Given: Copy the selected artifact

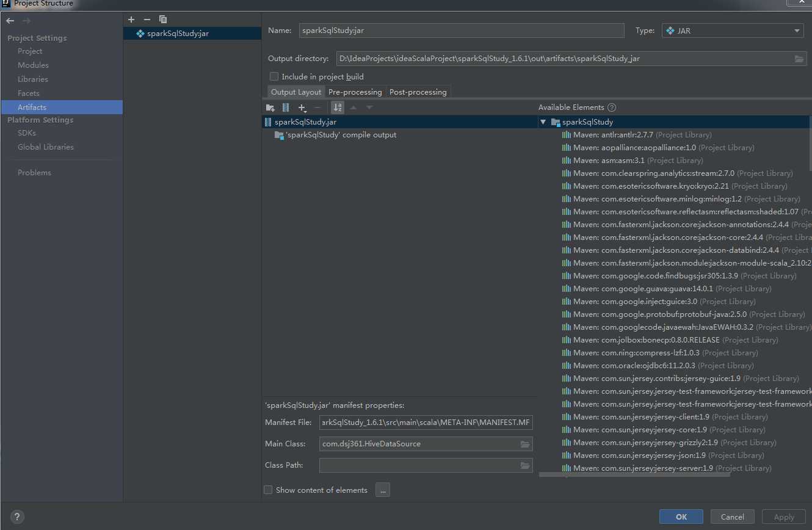Looking at the screenshot, I should coord(163,20).
